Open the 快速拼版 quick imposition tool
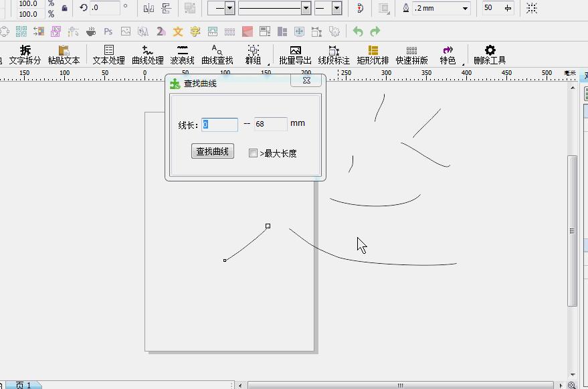The height and width of the screenshot is (389, 588). click(410, 54)
